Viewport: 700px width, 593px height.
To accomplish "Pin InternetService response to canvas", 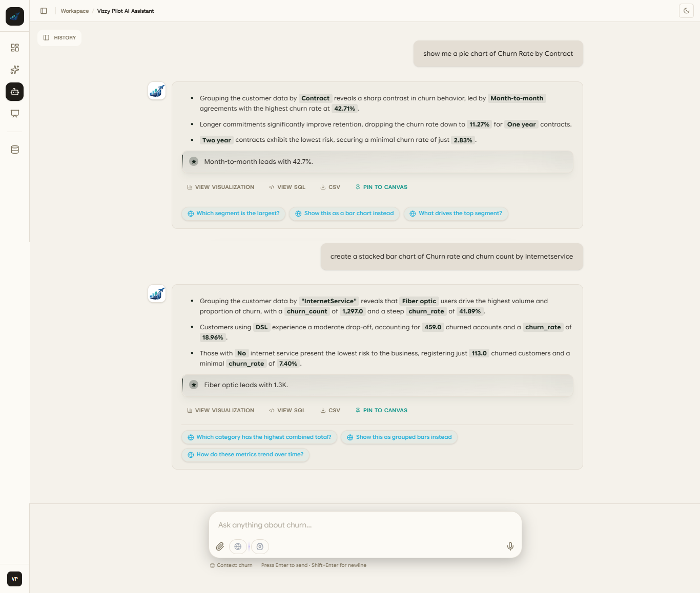I will [x=381, y=411].
